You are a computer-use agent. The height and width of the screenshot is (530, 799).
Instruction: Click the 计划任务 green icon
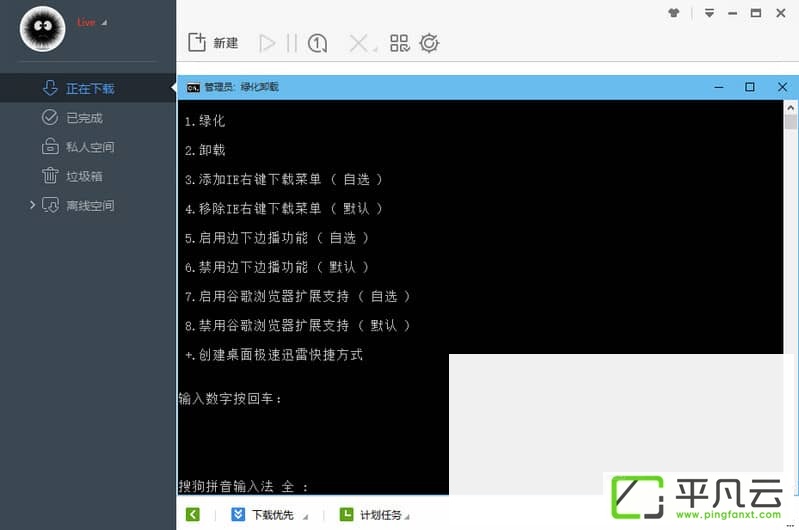point(347,515)
